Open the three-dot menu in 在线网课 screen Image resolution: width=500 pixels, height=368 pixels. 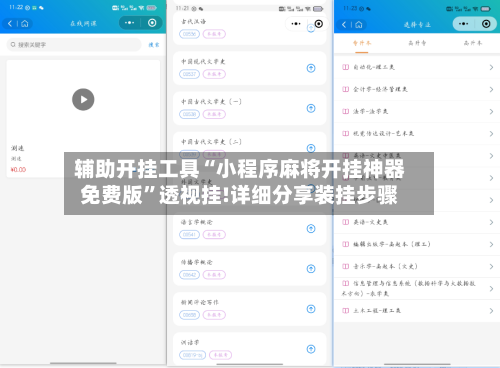(130, 23)
